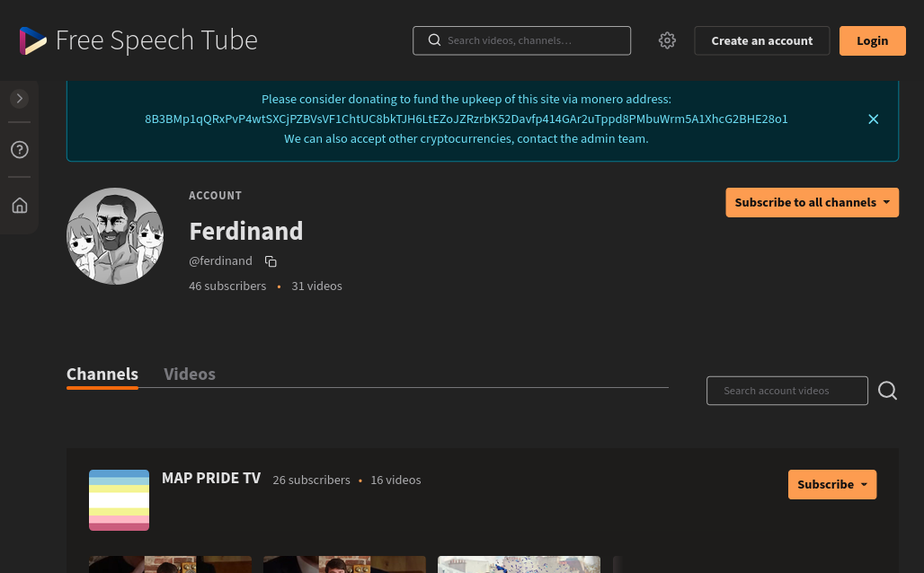Copy the @ferdinand handle with copy icon
924x573 pixels.
coord(271,260)
